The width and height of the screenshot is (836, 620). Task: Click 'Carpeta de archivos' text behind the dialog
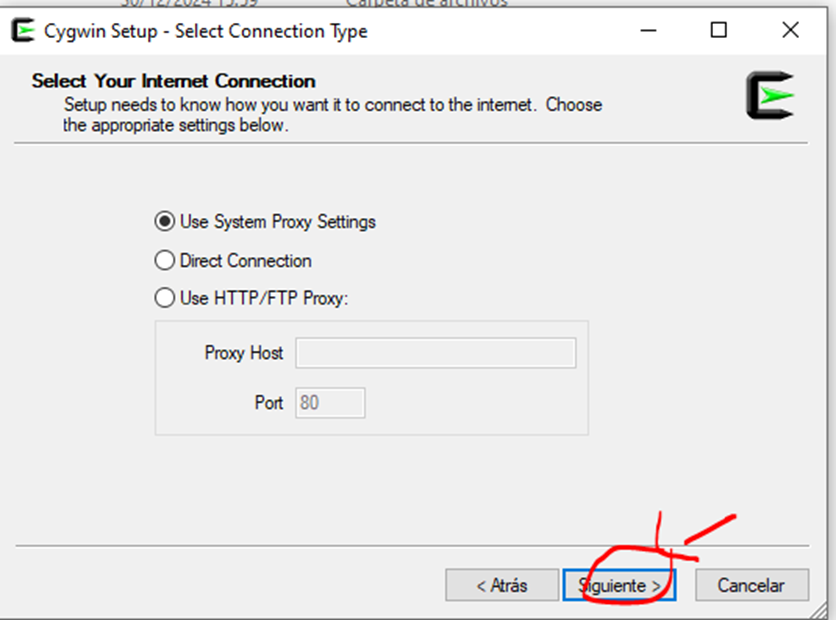[425, 4]
